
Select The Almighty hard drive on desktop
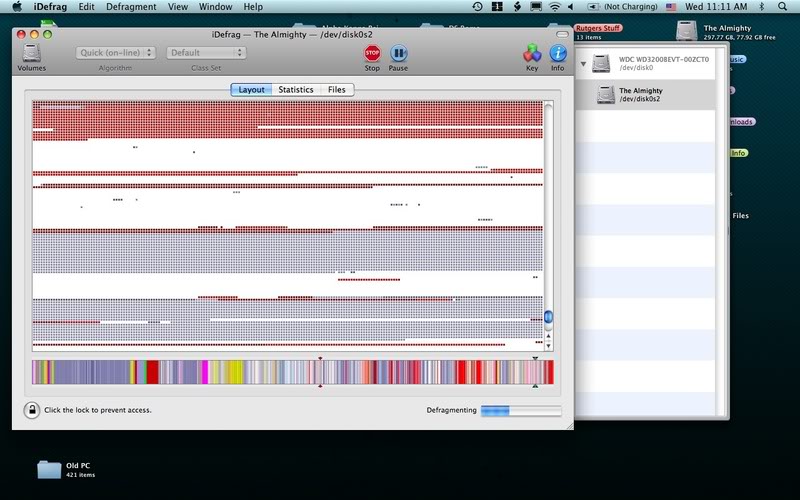click(686, 31)
